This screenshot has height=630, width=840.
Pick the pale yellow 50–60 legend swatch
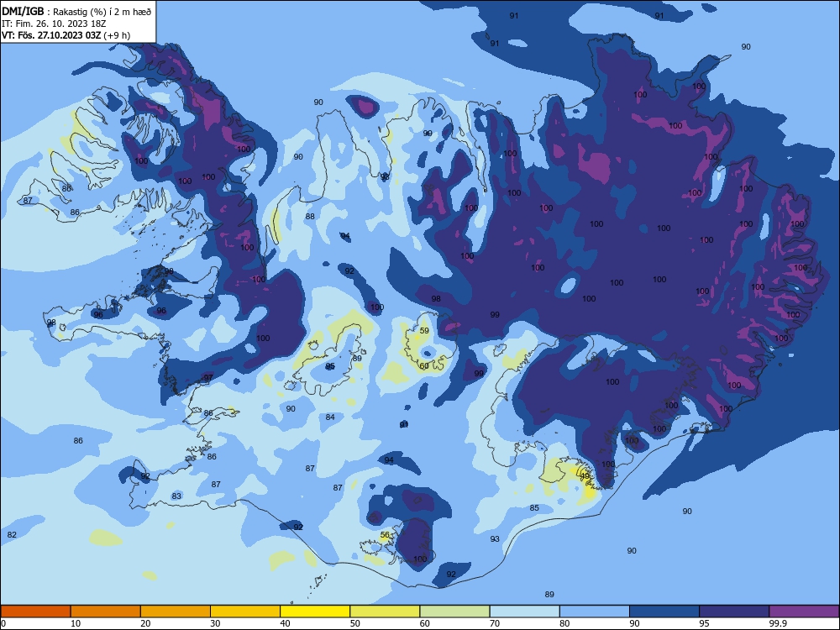(x=386, y=612)
